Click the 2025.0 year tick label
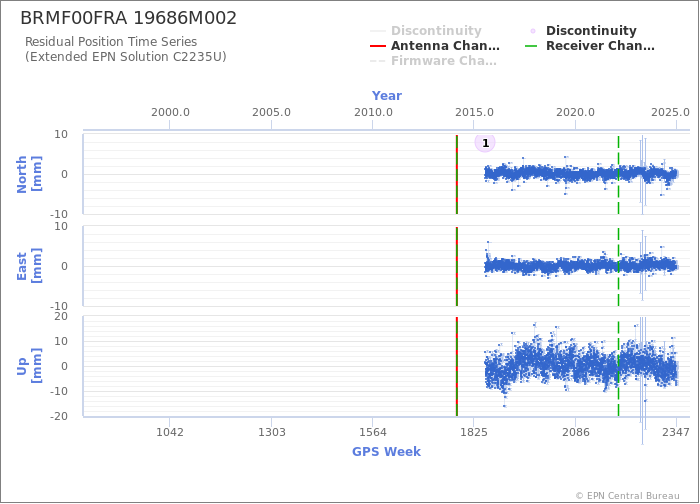 pyautogui.click(x=670, y=112)
